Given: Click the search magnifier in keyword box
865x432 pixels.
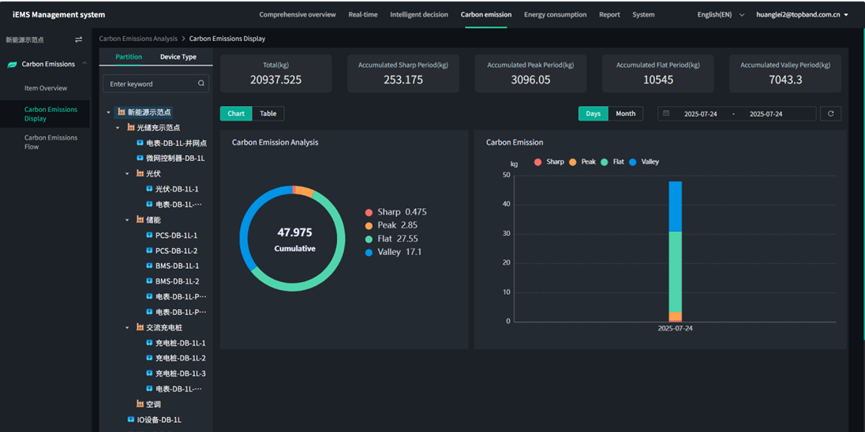Looking at the screenshot, I should (201, 84).
